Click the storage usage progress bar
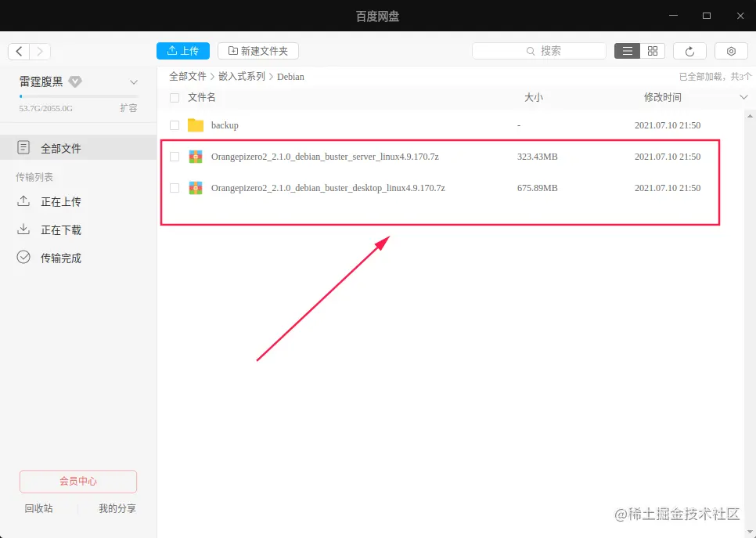This screenshot has width=756, height=538. [78, 96]
